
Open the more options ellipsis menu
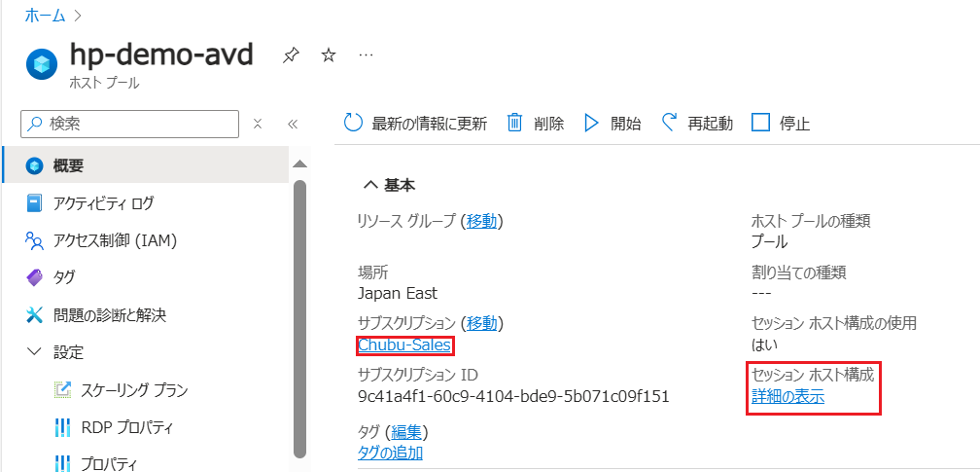[x=367, y=55]
